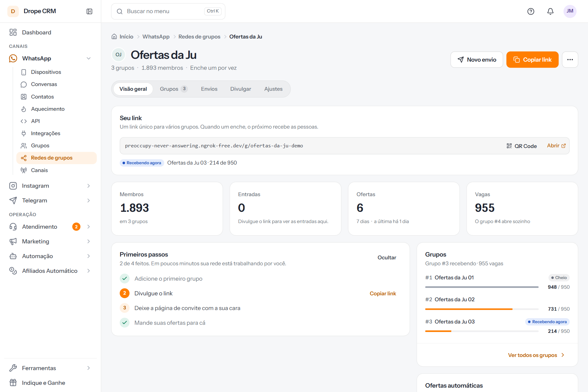Image resolution: width=588 pixels, height=392 pixels.
Task: Open the JM user avatar menu
Action: (570, 11)
